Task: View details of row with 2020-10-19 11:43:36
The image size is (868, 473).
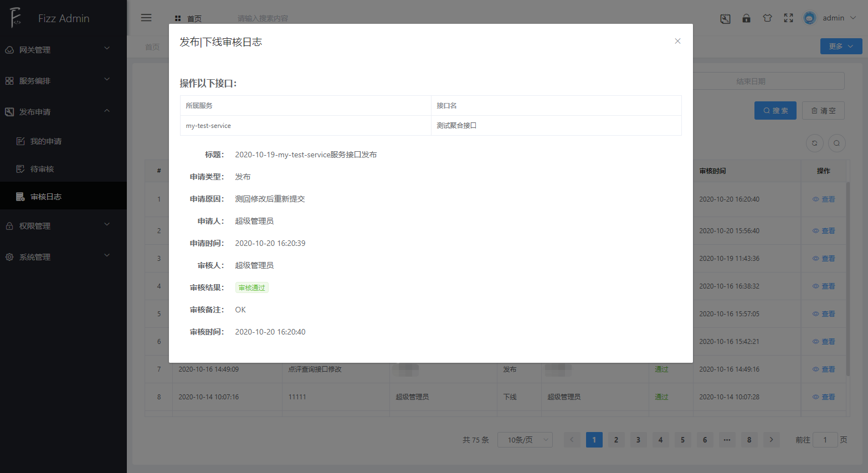Action: 824,259
